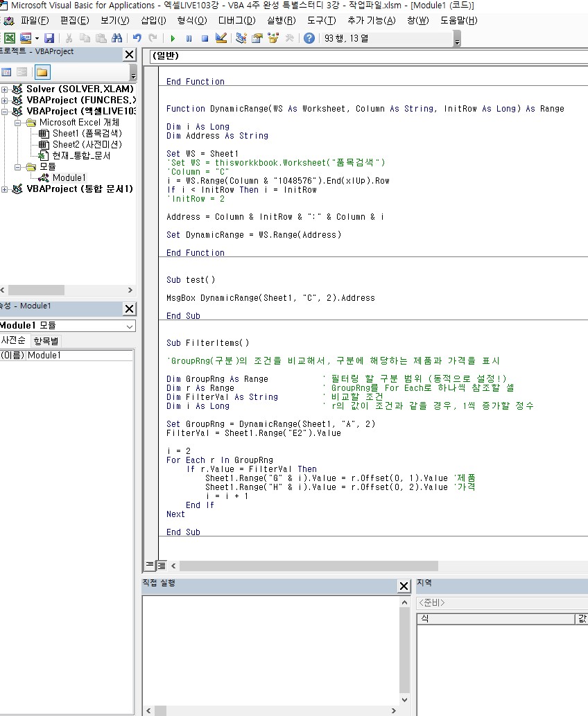Select Module1 in the project tree

(x=69, y=177)
